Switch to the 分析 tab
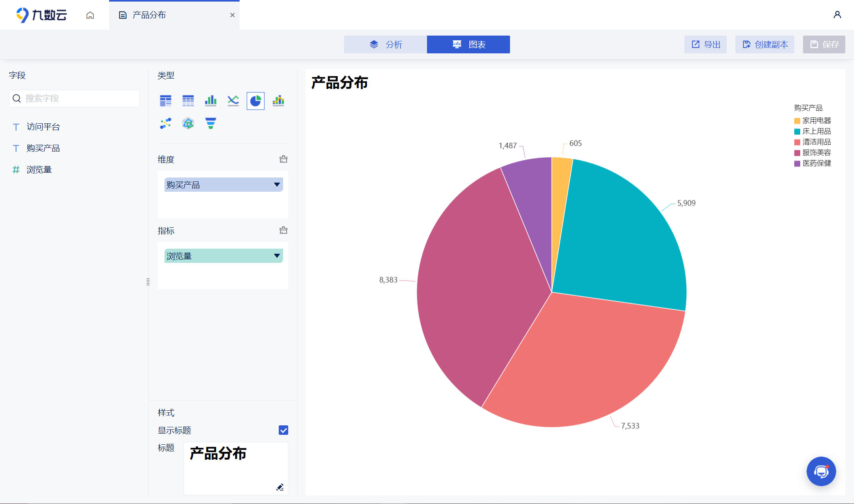 385,44
